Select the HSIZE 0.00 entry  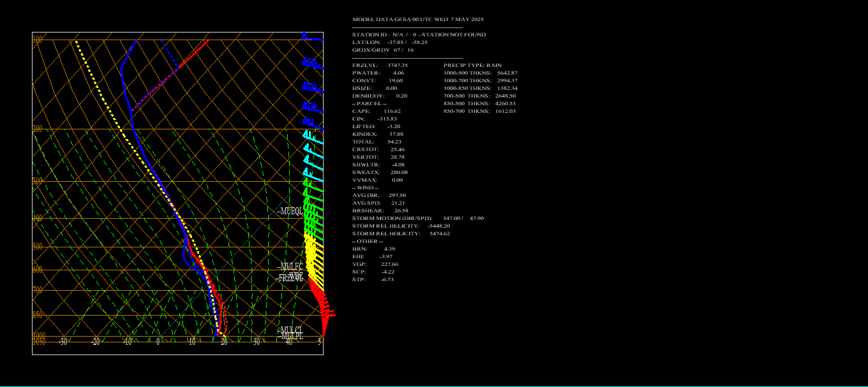click(375, 88)
